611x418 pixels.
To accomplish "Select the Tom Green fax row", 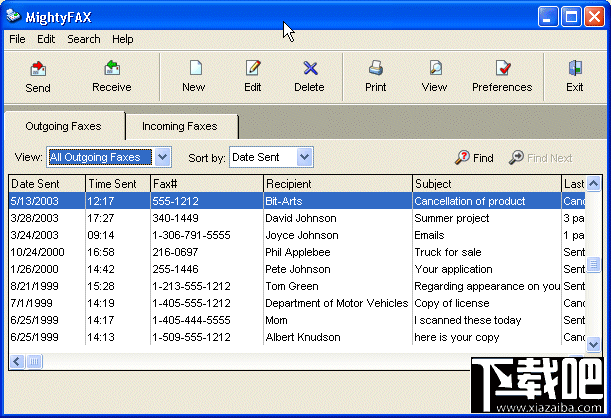I will tap(297, 286).
